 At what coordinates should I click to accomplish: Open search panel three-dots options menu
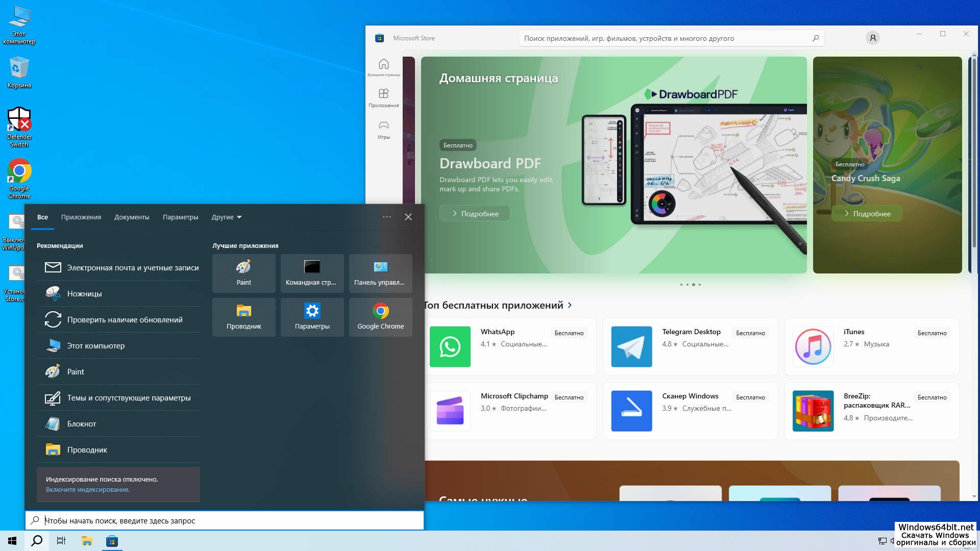387,217
